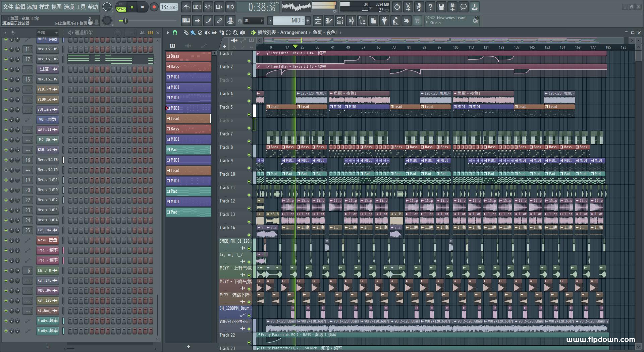Open the 全部 channel filter dropdown

[x=47, y=33]
